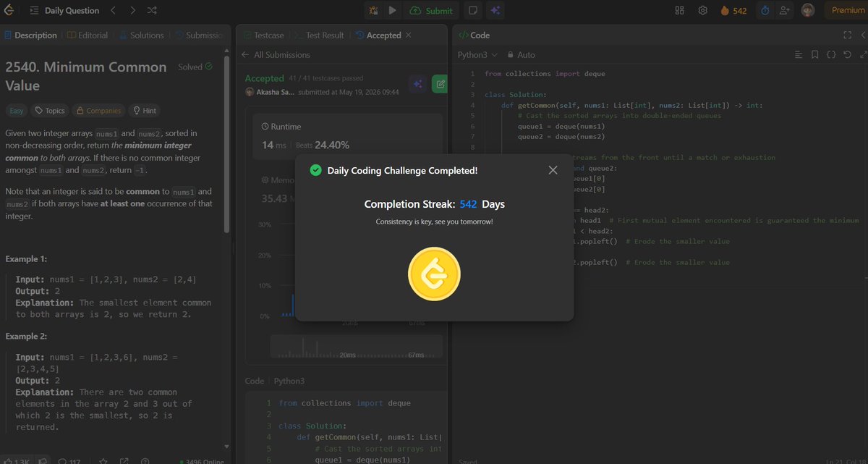Viewport: 868px width, 464px height.
Task: Open the Premium subscription button
Action: point(848,10)
